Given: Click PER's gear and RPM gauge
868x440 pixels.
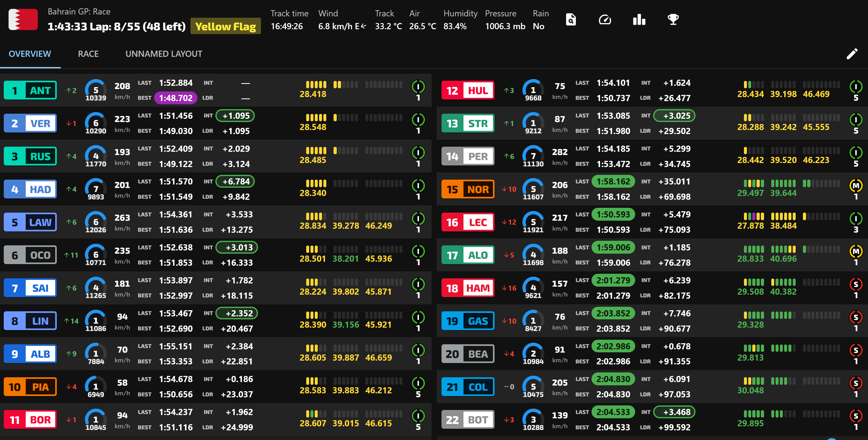Looking at the screenshot, I should [x=533, y=156].
